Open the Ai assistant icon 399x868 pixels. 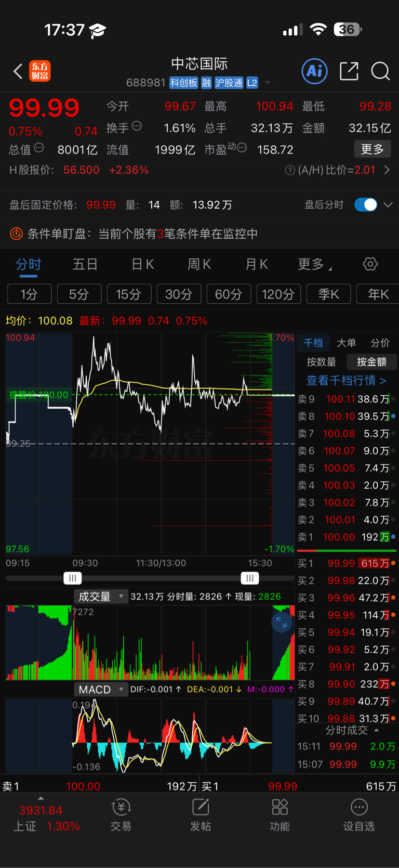315,71
